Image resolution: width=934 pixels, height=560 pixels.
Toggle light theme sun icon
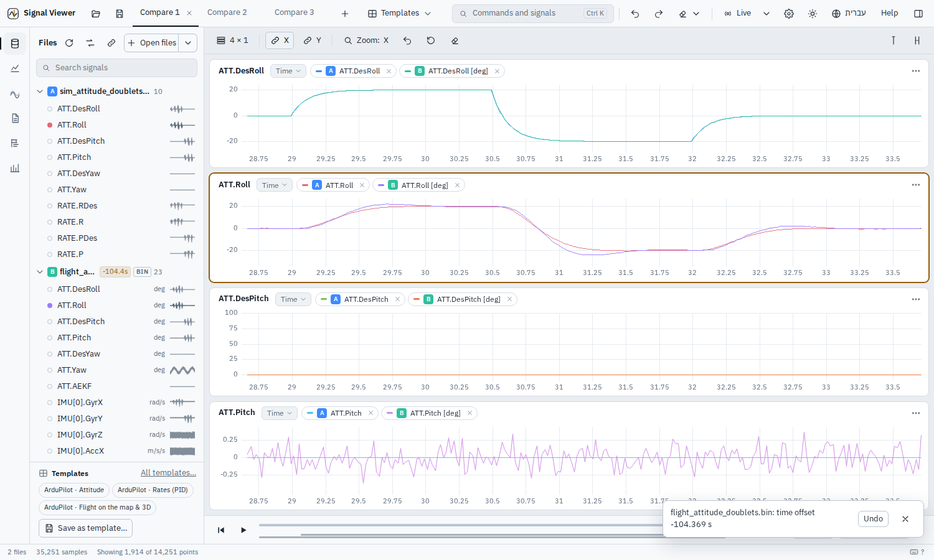pos(813,13)
